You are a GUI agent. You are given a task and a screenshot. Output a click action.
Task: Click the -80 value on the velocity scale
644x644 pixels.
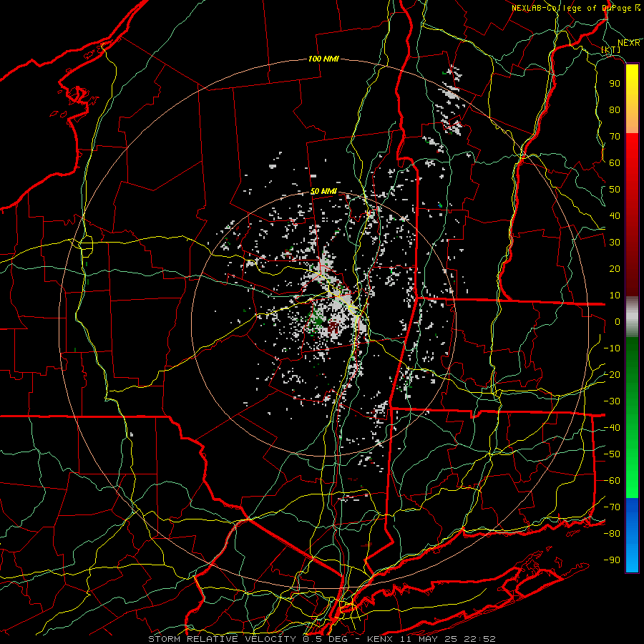[x=612, y=534]
